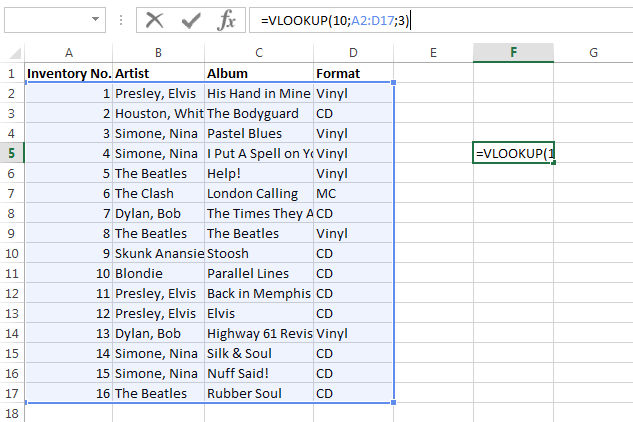This screenshot has height=422, width=633.
Task: Select row 18 header
Action: coord(12,413)
